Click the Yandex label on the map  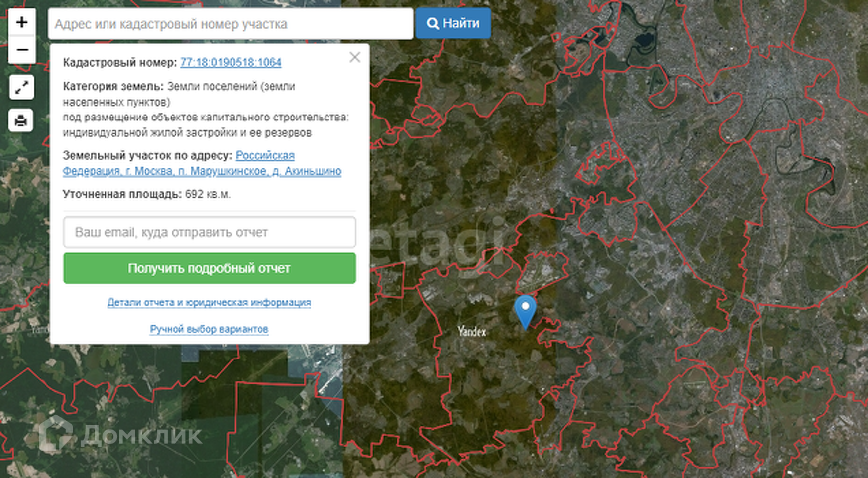(x=472, y=331)
